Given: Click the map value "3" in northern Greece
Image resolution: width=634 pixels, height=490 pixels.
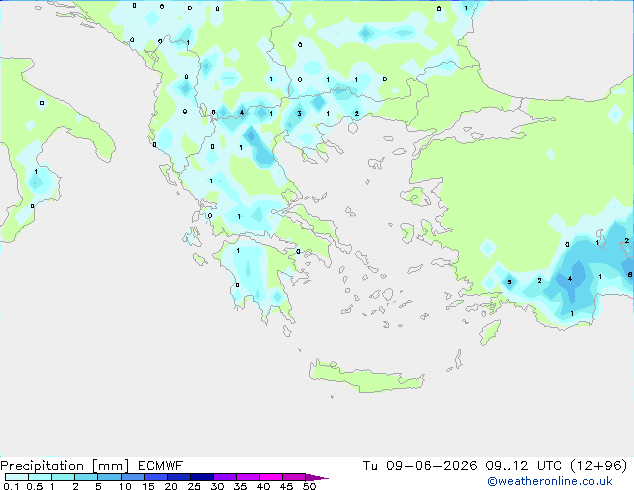Looking at the screenshot, I should tap(299, 114).
